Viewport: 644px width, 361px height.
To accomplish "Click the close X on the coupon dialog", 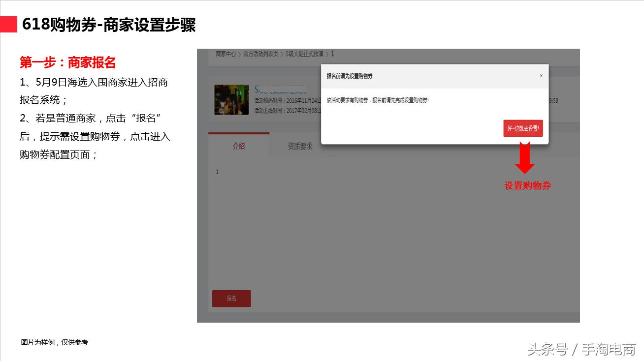I will pyautogui.click(x=541, y=76).
